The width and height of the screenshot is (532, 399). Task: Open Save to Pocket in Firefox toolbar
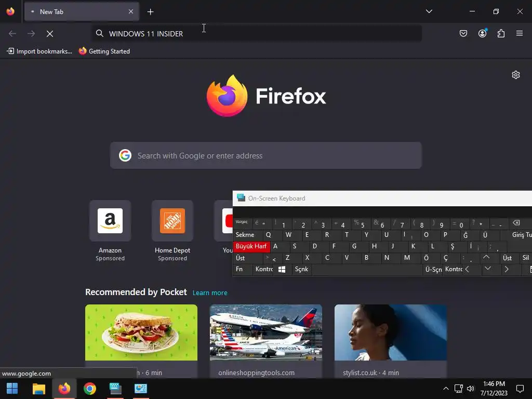point(463,33)
